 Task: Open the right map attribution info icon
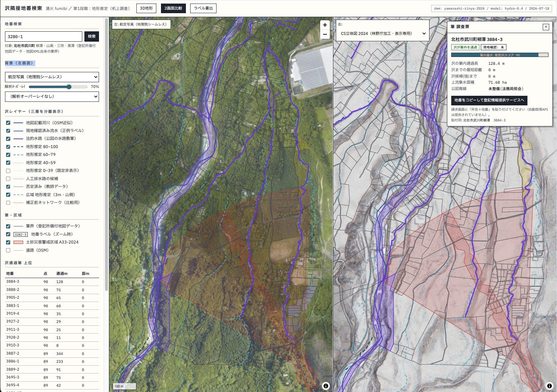pyautogui.click(x=550, y=386)
